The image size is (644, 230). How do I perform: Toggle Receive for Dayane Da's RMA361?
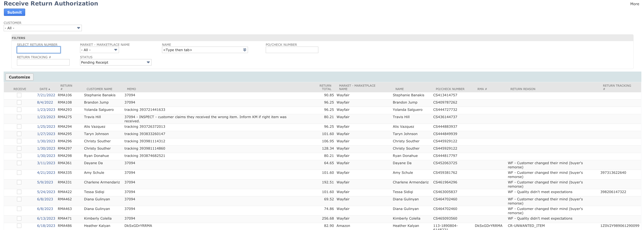tap(19, 163)
